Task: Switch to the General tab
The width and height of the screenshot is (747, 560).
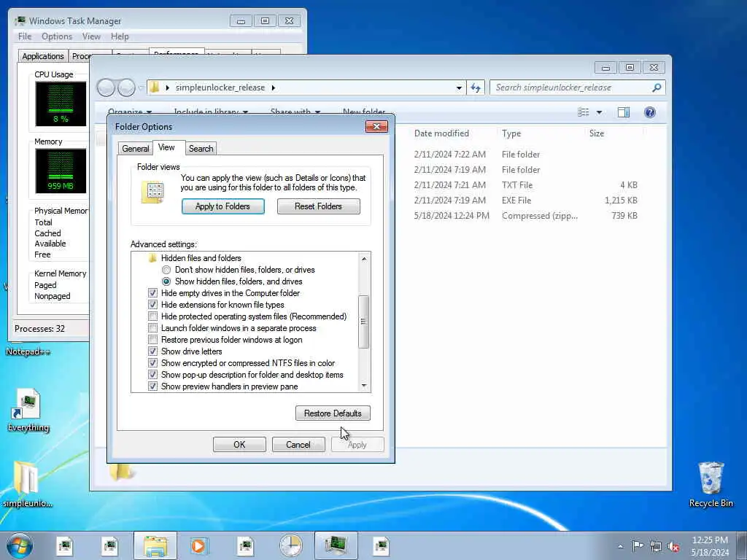Action: click(135, 149)
